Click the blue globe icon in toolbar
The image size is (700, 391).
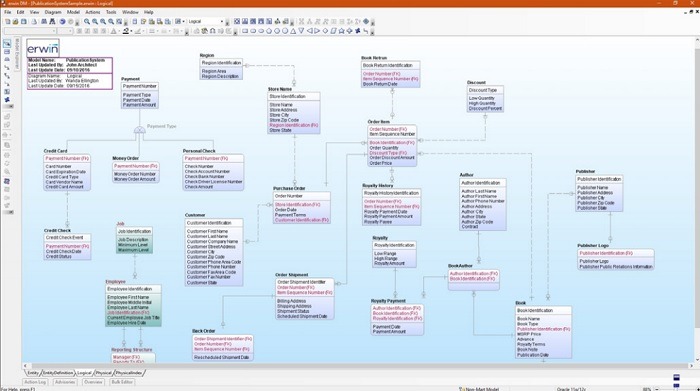[x=62, y=21]
